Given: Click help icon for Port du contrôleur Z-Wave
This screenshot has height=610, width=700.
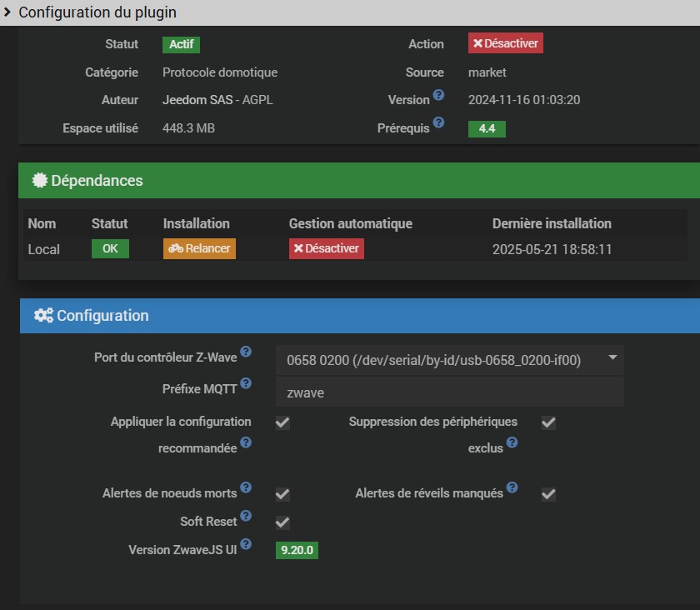Looking at the screenshot, I should click(245, 352).
